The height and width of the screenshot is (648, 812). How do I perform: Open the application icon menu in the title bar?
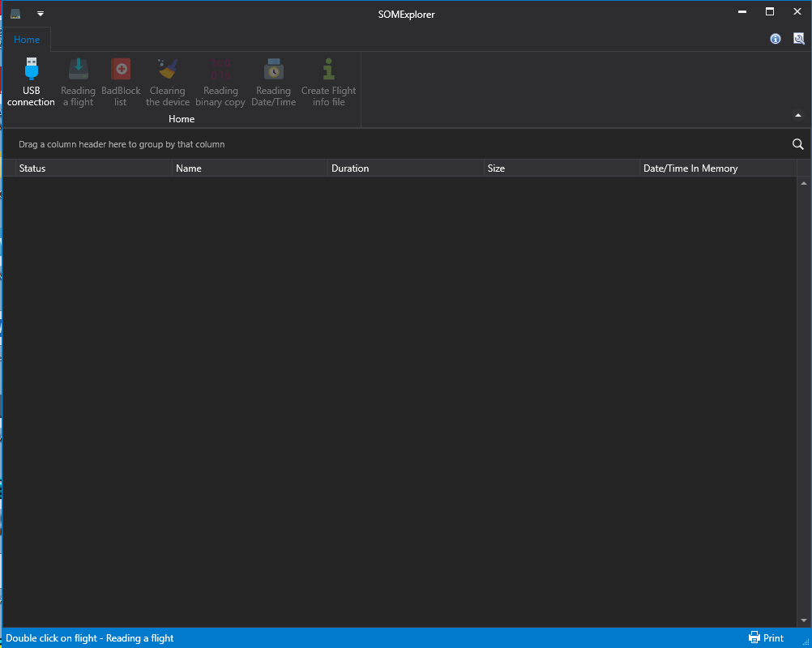coord(15,14)
